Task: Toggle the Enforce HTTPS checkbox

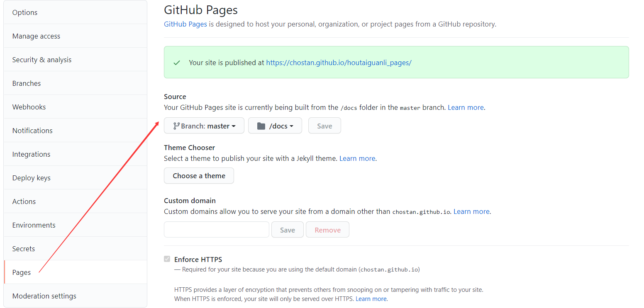Action: pos(167,259)
